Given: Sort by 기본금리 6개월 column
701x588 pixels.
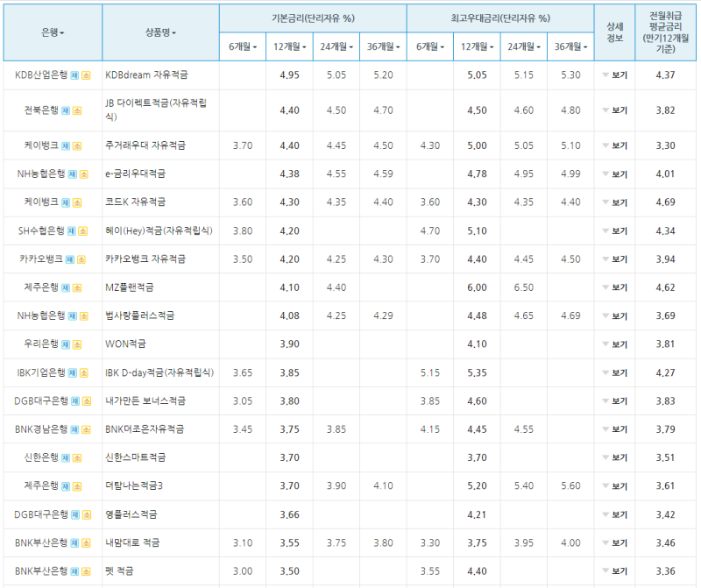Looking at the screenshot, I should [243, 46].
